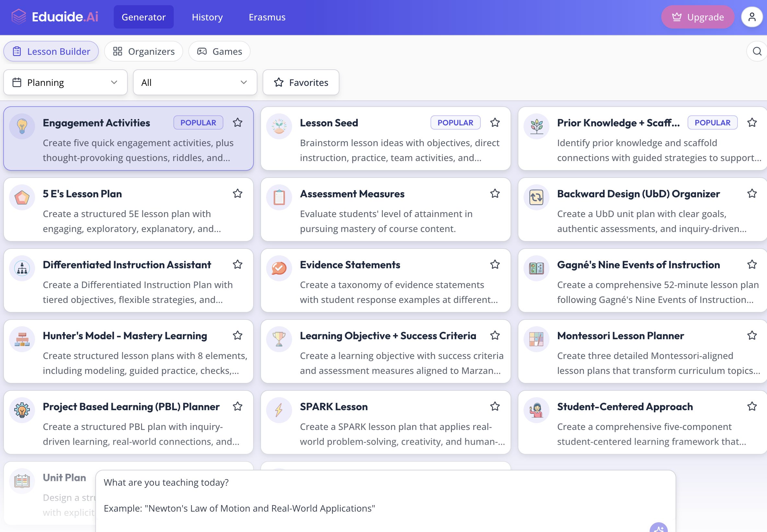
Task: Open the All filter dropdown
Action: click(195, 82)
